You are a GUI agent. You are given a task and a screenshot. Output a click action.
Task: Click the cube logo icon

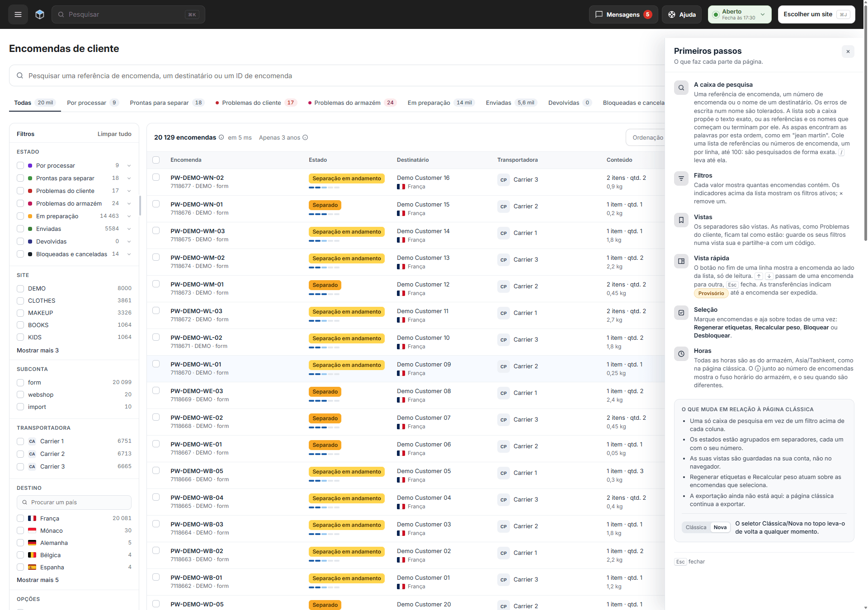click(40, 14)
